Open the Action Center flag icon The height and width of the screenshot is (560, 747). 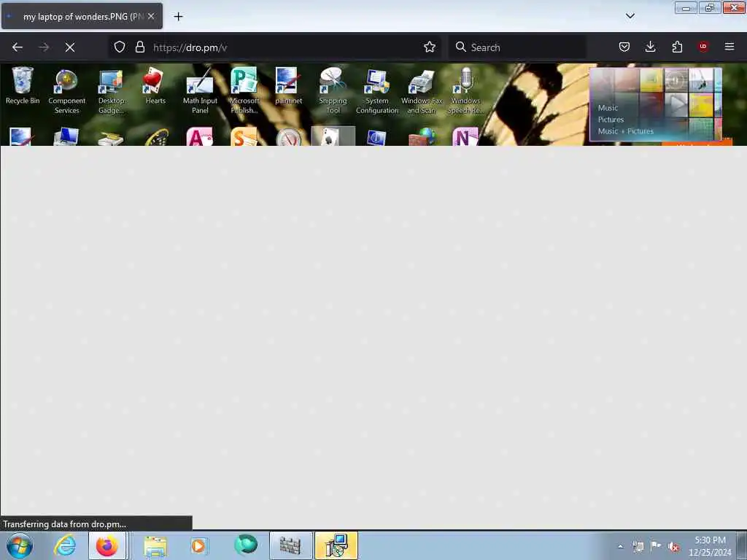click(x=656, y=546)
